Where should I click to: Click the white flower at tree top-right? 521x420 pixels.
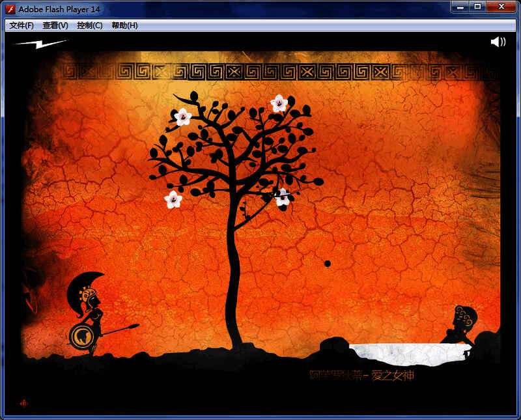pos(279,103)
